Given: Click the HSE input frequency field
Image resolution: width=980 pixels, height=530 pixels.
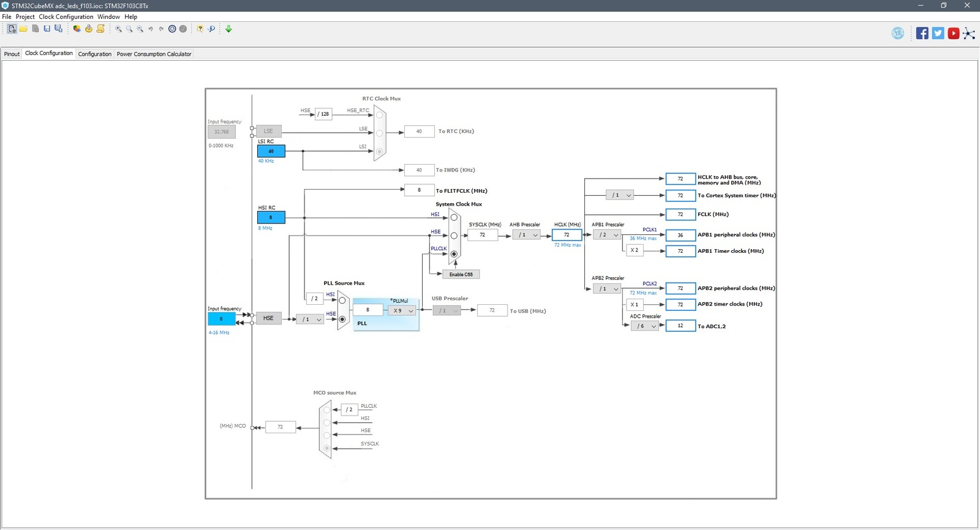Looking at the screenshot, I should pyautogui.click(x=221, y=319).
